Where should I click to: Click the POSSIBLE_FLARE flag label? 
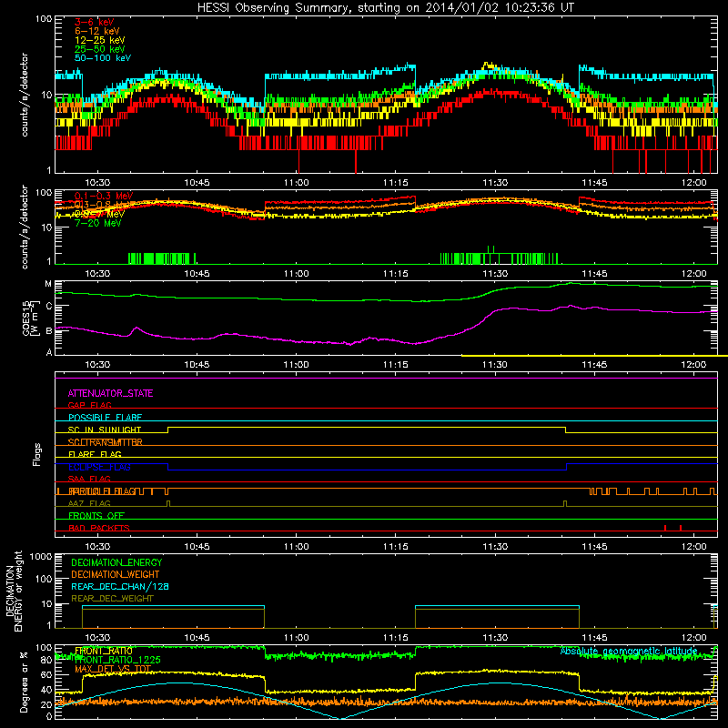[105, 417]
